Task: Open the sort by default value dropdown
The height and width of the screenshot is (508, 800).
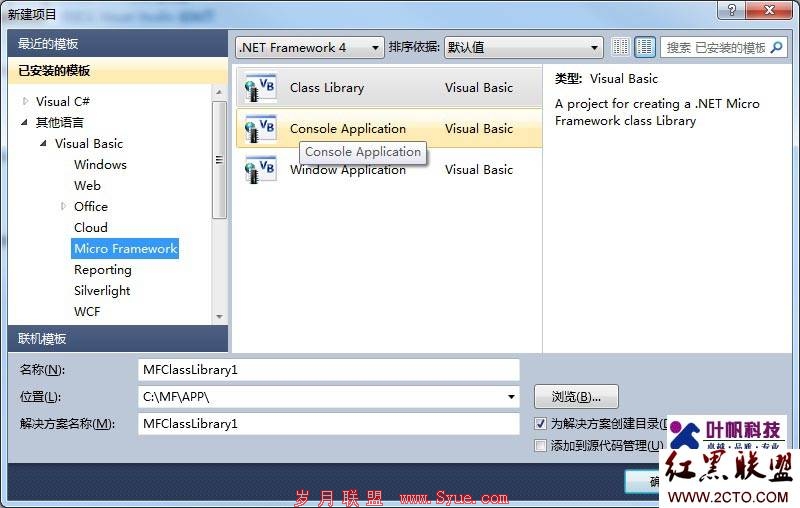Action: click(x=523, y=47)
